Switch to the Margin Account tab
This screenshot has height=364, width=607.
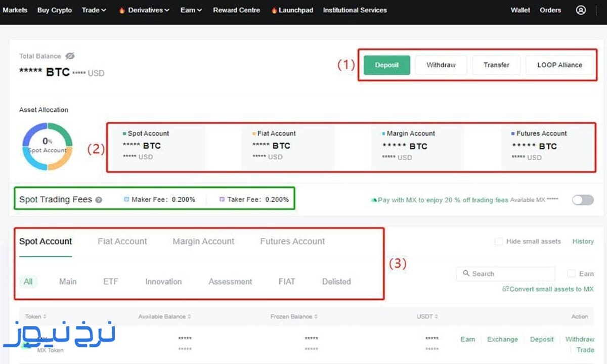coord(203,242)
